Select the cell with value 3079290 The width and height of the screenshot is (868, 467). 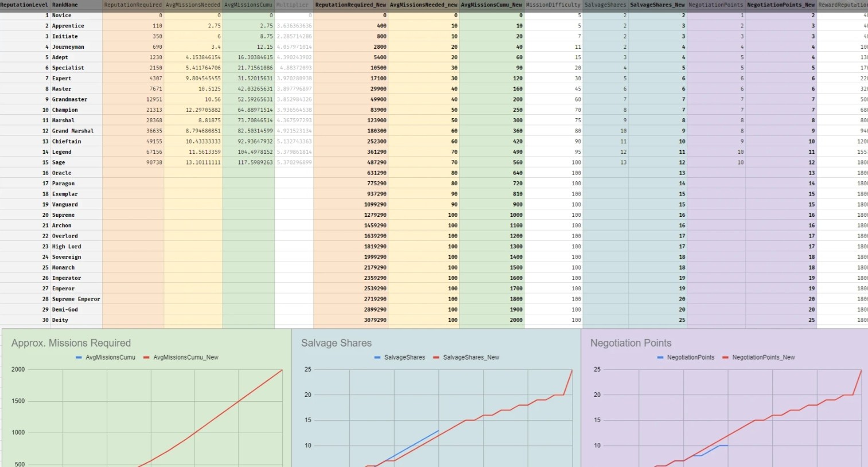[x=351, y=320]
